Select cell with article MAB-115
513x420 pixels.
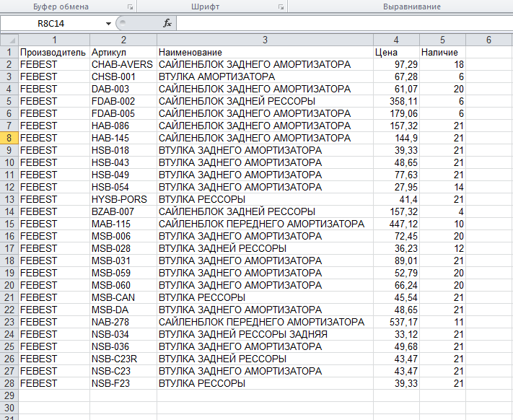point(123,224)
